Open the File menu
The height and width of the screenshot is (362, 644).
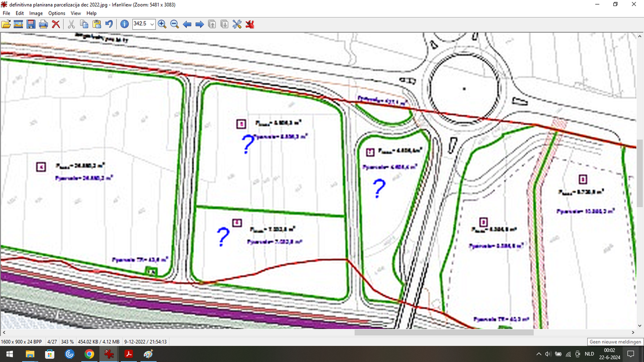(x=7, y=13)
